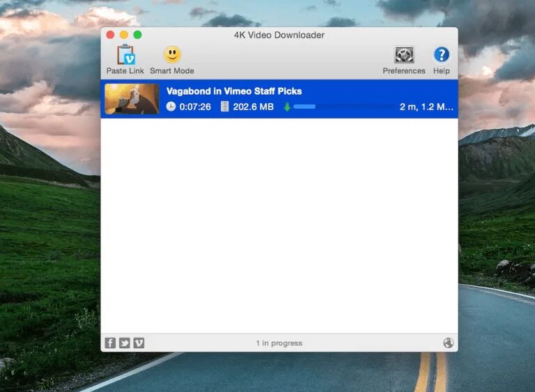Minimize window with yellow button
This screenshot has width=535, height=392.
tap(124, 35)
